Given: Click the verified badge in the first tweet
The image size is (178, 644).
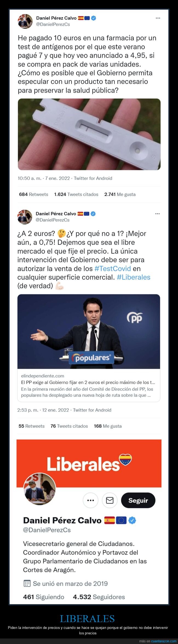Looking at the screenshot, I should [x=93, y=18].
